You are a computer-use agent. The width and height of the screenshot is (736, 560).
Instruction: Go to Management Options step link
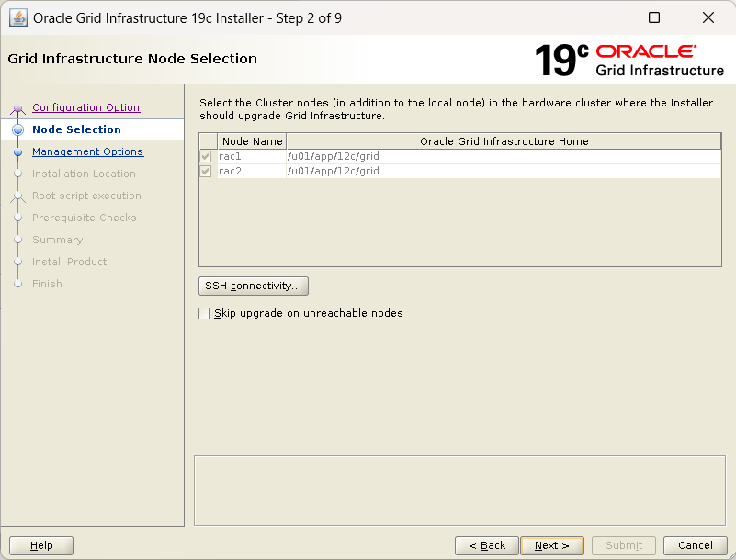(88, 151)
